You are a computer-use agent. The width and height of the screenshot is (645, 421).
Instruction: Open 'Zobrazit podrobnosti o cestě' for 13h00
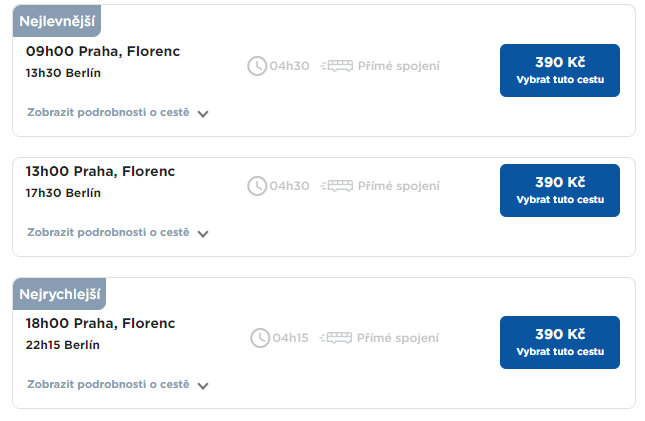coord(108,232)
